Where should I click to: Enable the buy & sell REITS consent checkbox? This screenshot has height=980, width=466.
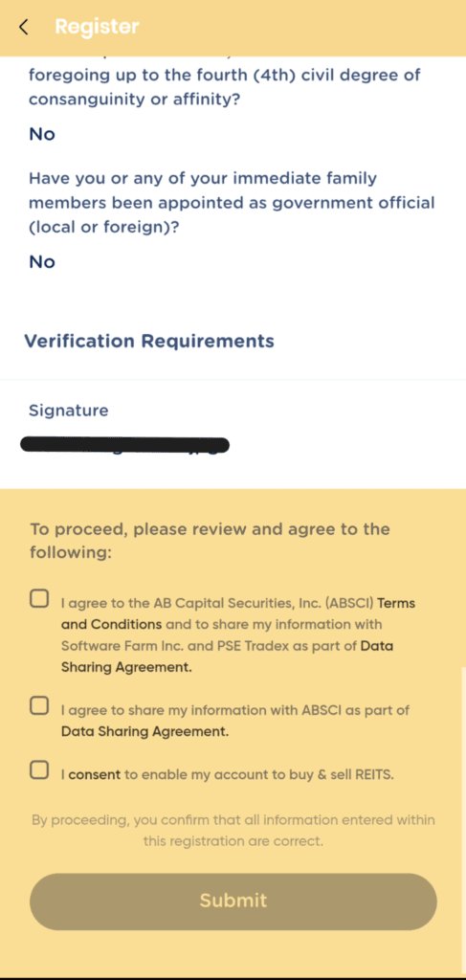(x=39, y=770)
